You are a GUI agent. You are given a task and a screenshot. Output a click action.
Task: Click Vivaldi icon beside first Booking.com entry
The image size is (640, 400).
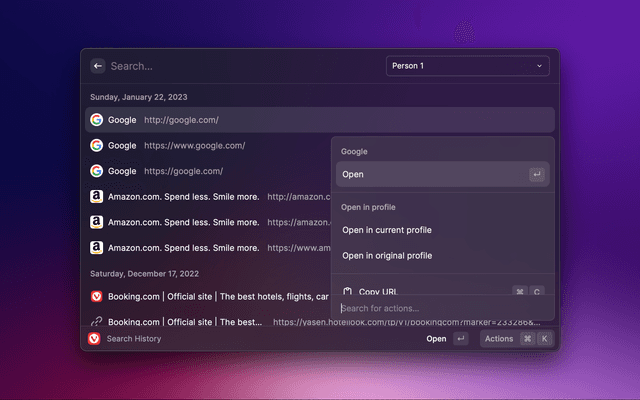[x=96, y=297]
